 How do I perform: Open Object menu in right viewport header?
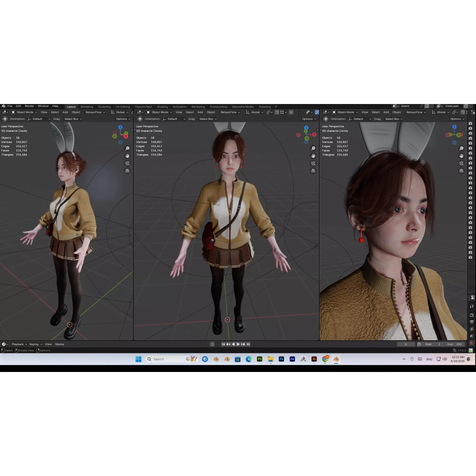(397, 112)
